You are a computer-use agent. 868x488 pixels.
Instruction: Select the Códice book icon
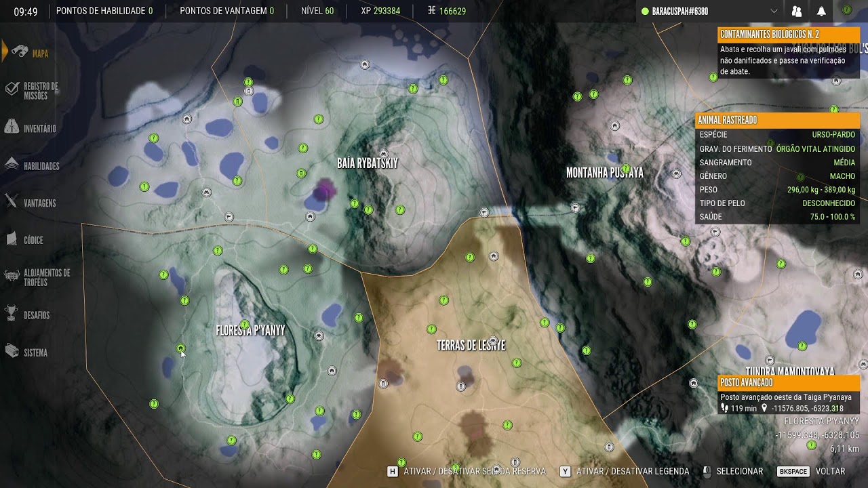(x=11, y=239)
